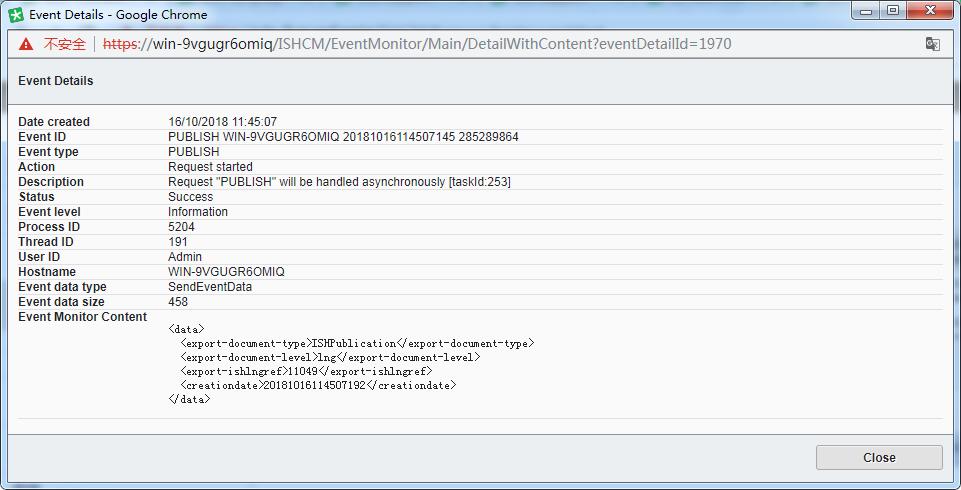Click the Description value with taskId:253
The width and height of the screenshot is (961, 490).
(339, 182)
